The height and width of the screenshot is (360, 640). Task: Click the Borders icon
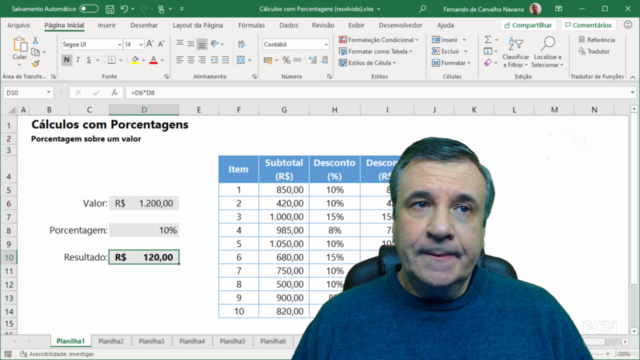click(111, 60)
